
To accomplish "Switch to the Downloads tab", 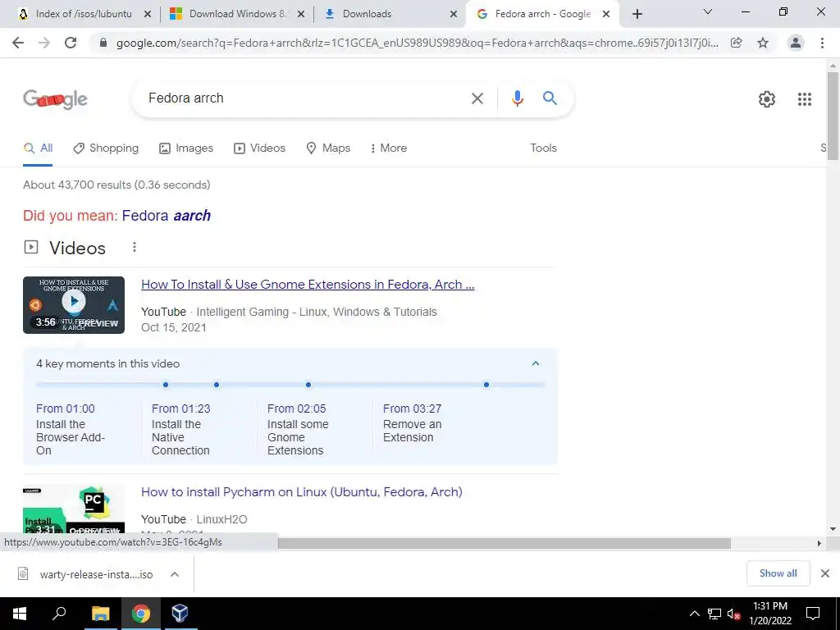I will tap(388, 14).
